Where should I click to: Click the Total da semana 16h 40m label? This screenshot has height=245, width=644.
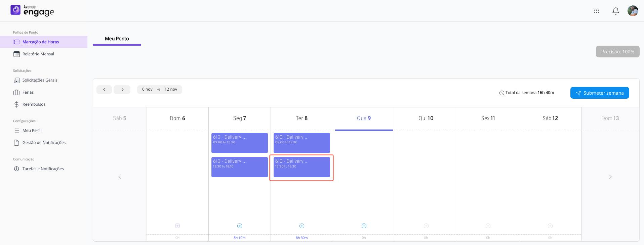[527, 93]
